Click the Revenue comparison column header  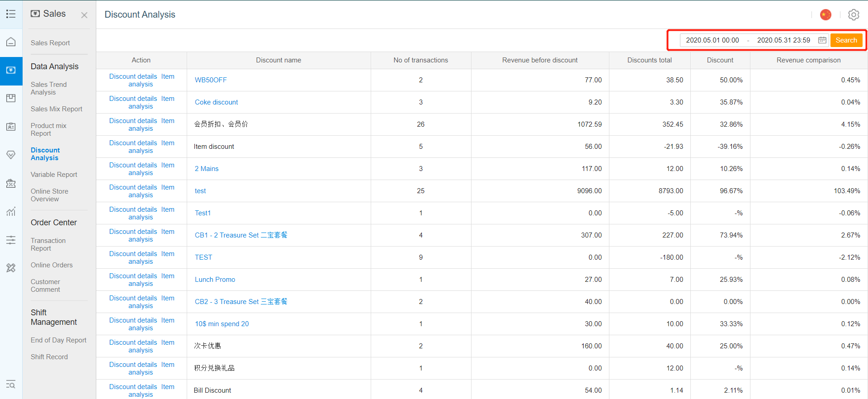coord(808,60)
